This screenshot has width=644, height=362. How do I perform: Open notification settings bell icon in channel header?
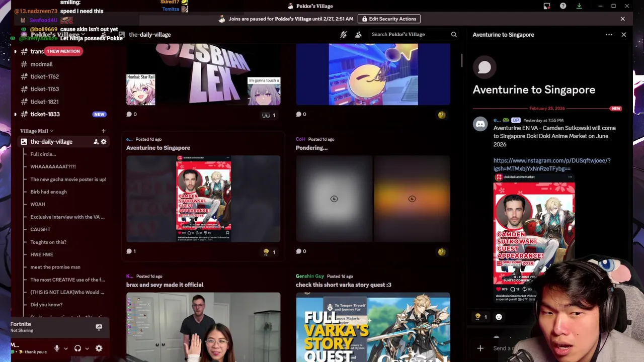pyautogui.click(x=344, y=35)
